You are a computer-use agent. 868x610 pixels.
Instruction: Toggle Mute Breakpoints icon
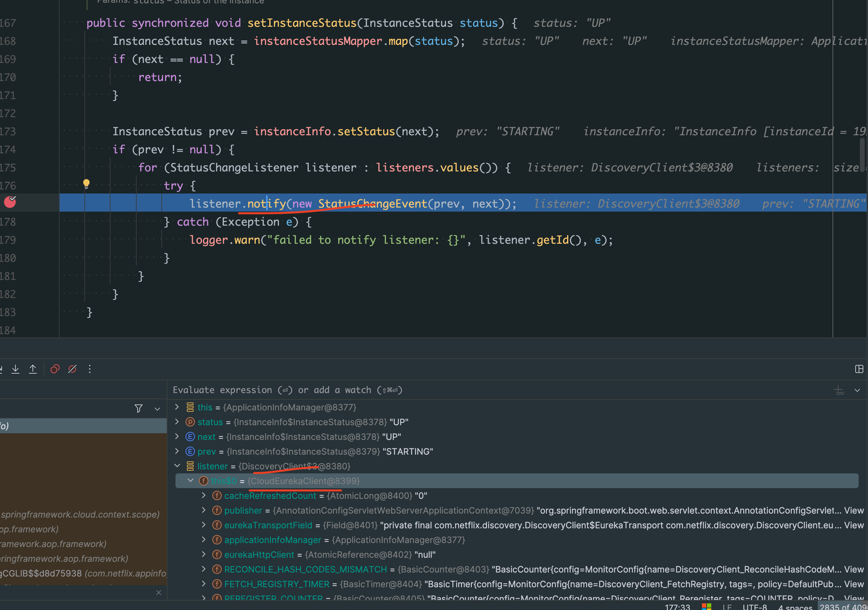(x=72, y=369)
